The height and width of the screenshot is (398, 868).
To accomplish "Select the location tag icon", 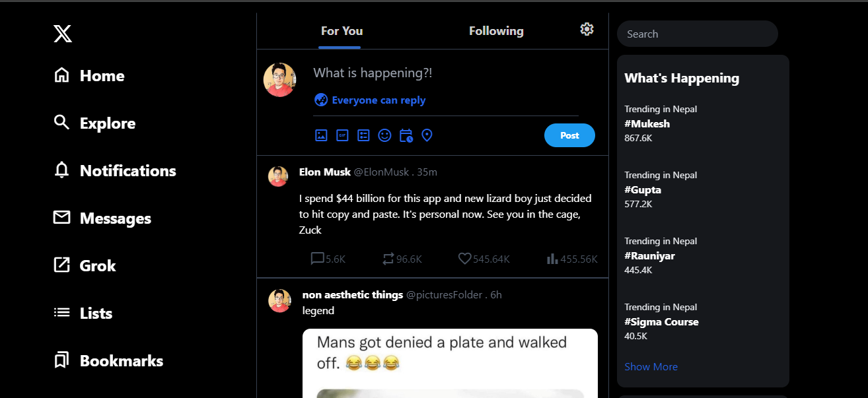I will click(427, 135).
